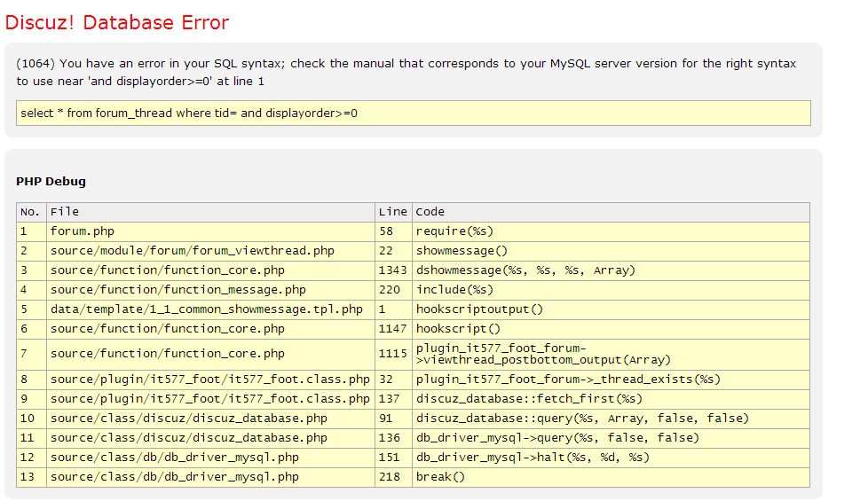Click line number 1147

coord(393,328)
